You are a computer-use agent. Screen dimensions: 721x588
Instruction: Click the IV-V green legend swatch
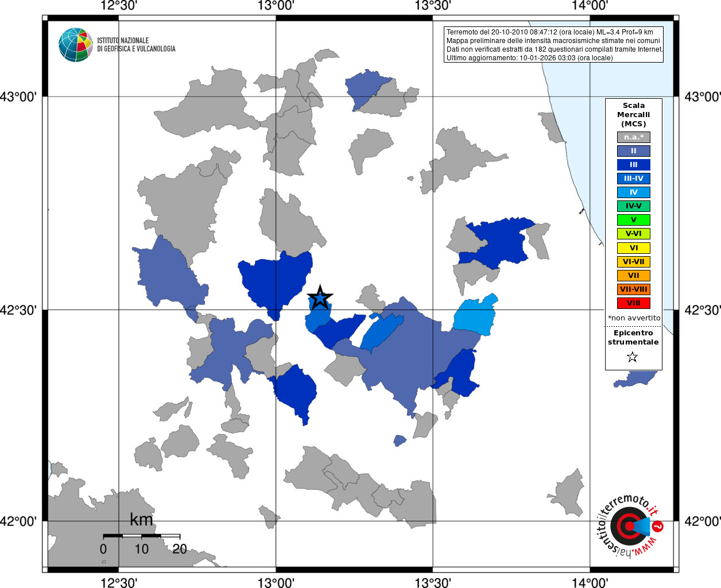coord(634,206)
